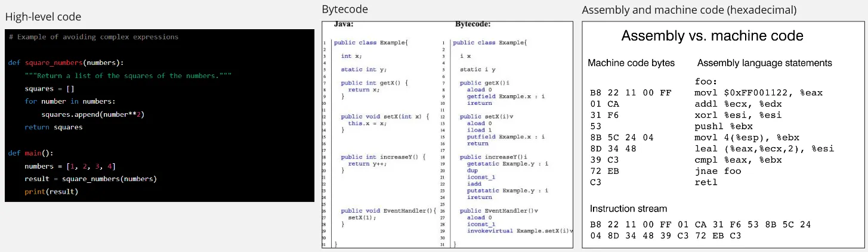This screenshot has height=252, width=868.
Task: Click the bytecode line "iadd"
Action: coord(474,183)
